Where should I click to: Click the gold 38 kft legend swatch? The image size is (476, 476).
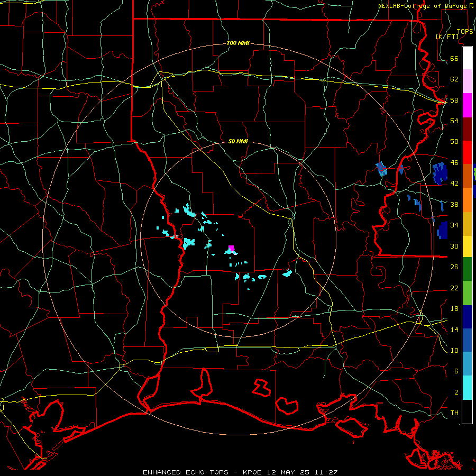(467, 224)
